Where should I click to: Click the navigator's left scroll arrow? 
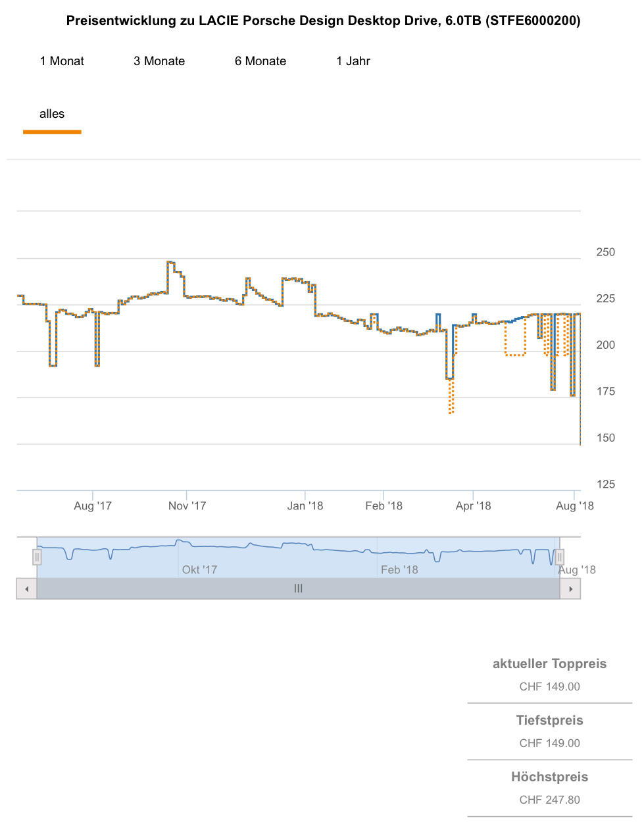(26, 588)
